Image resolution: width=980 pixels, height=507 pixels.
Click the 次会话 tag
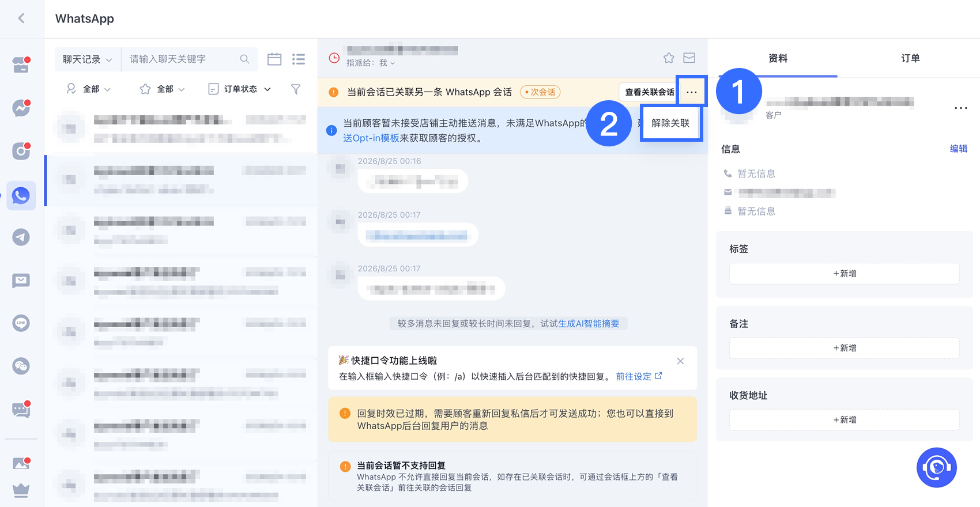[540, 92]
